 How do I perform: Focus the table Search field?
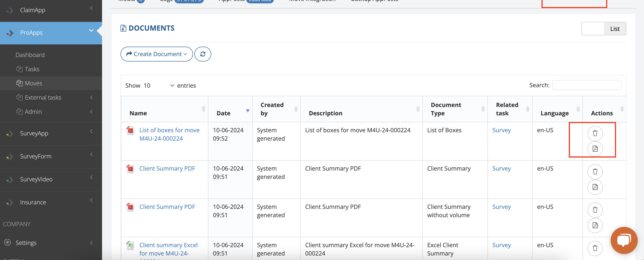point(587,85)
